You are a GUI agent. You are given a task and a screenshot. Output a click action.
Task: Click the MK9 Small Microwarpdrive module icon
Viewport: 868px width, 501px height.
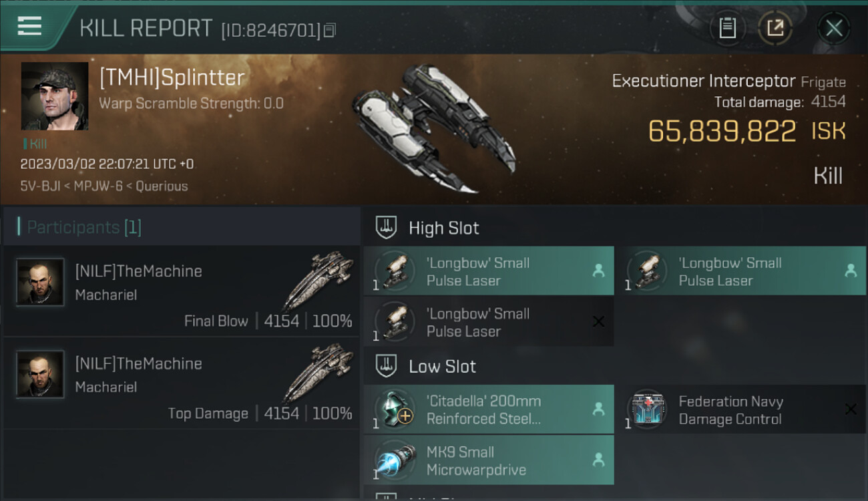[395, 461]
